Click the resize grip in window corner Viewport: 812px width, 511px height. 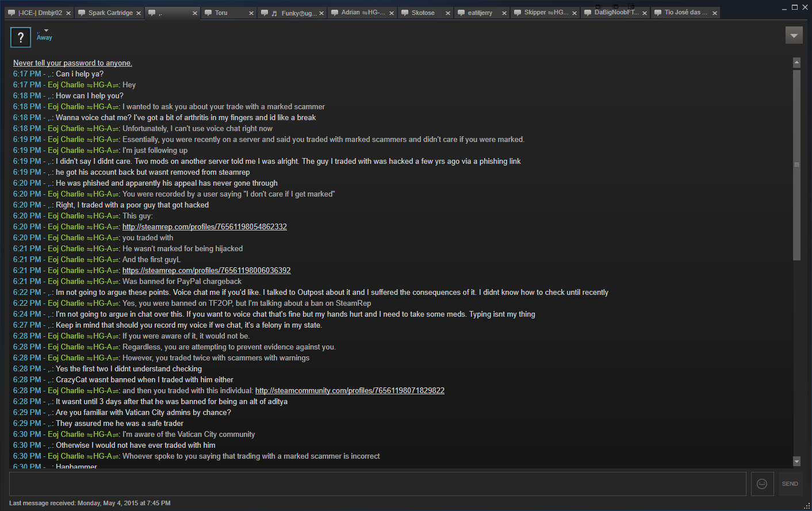tap(807, 506)
